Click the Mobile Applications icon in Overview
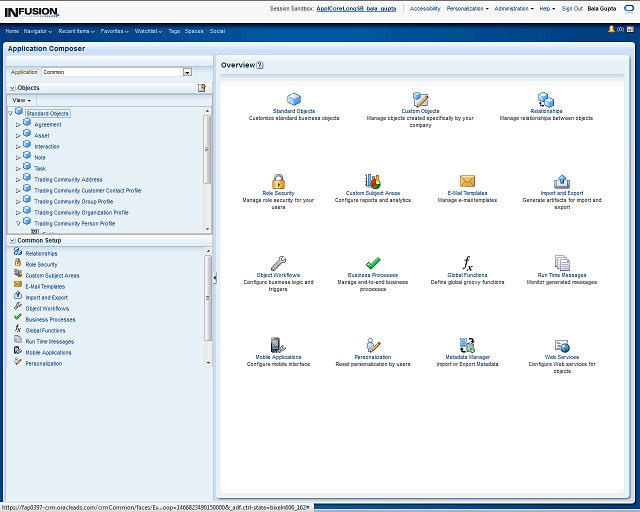Viewport: 640px width, 512px height. [x=278, y=345]
